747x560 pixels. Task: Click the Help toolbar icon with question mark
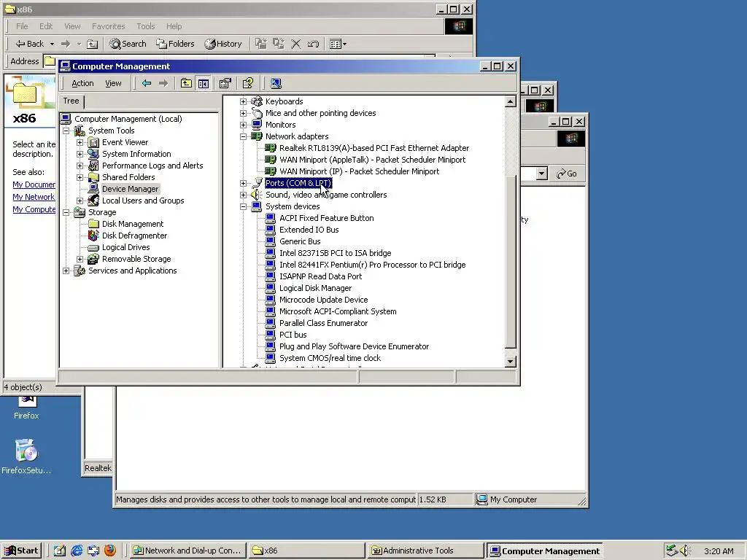coord(248,83)
